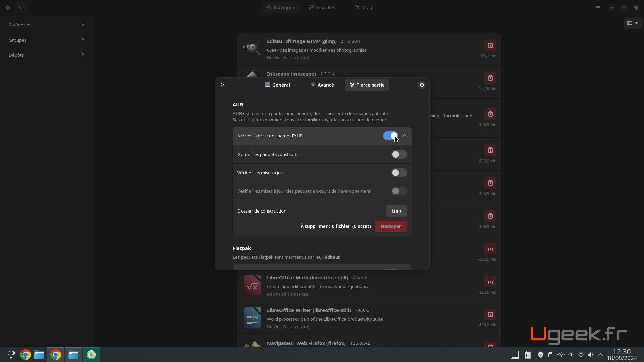Open the clipboard manager in the system tray

tap(550, 355)
